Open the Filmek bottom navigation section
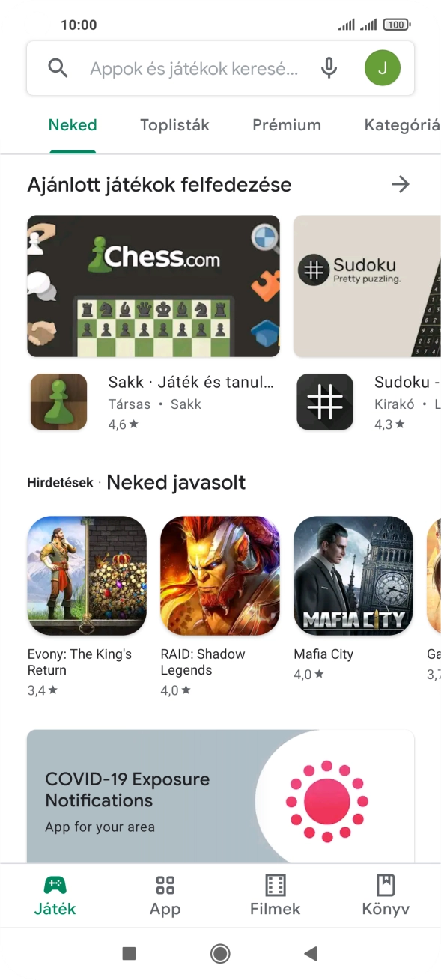Viewport: 441px width, 980px height. [275, 896]
